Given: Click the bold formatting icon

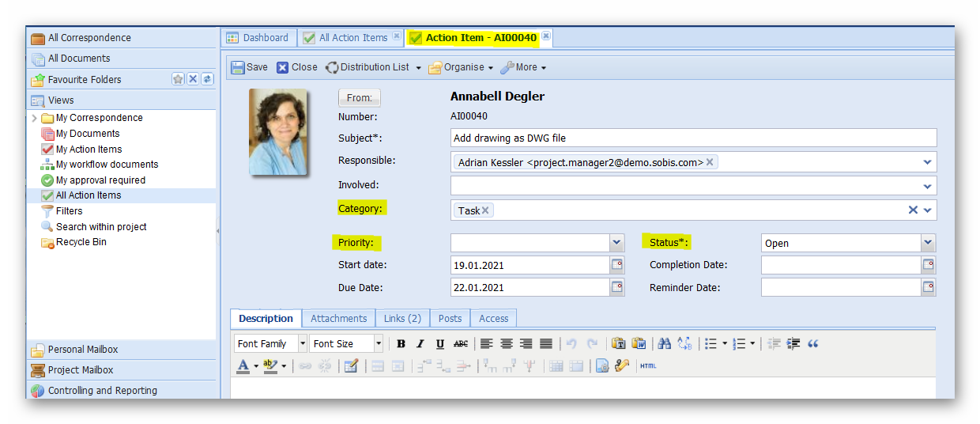Looking at the screenshot, I should pos(401,344).
